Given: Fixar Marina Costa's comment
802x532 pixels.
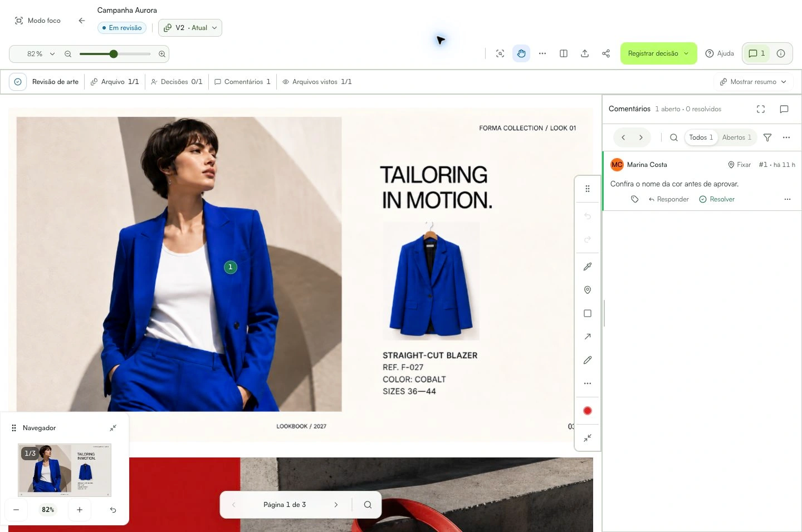Looking at the screenshot, I should pyautogui.click(x=739, y=165).
